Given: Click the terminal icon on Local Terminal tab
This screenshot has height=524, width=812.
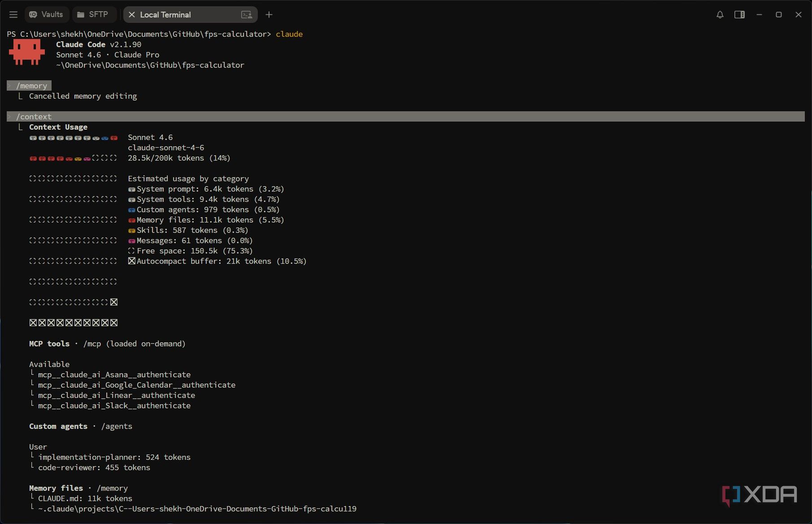Looking at the screenshot, I should pyautogui.click(x=247, y=15).
